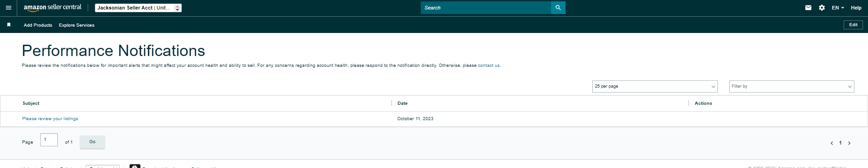Image resolution: width=868 pixels, height=168 pixels.
Task: Open the hamburger navigation menu
Action: click(8, 8)
